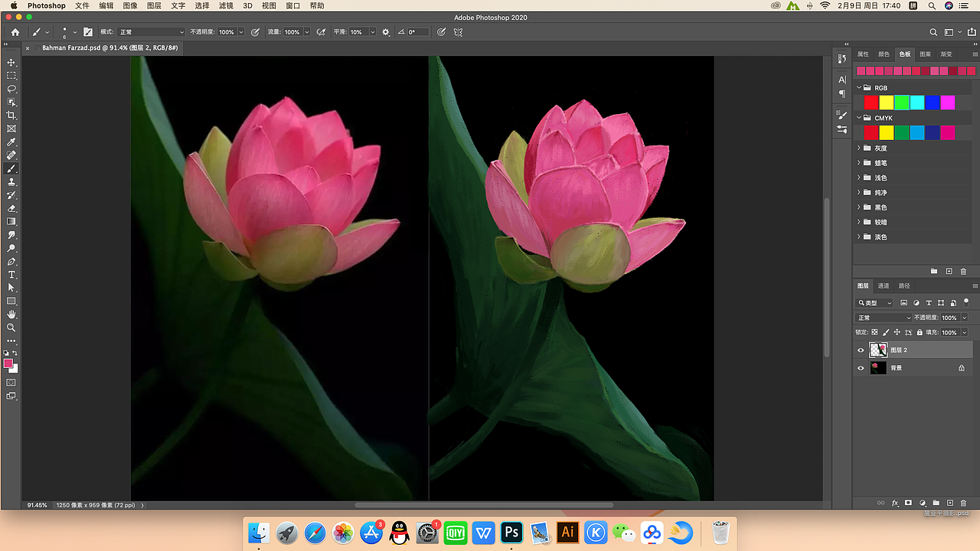The image size is (980, 551).
Task: Close the Bahman Farzad.psd document tab
Action: (x=28, y=47)
